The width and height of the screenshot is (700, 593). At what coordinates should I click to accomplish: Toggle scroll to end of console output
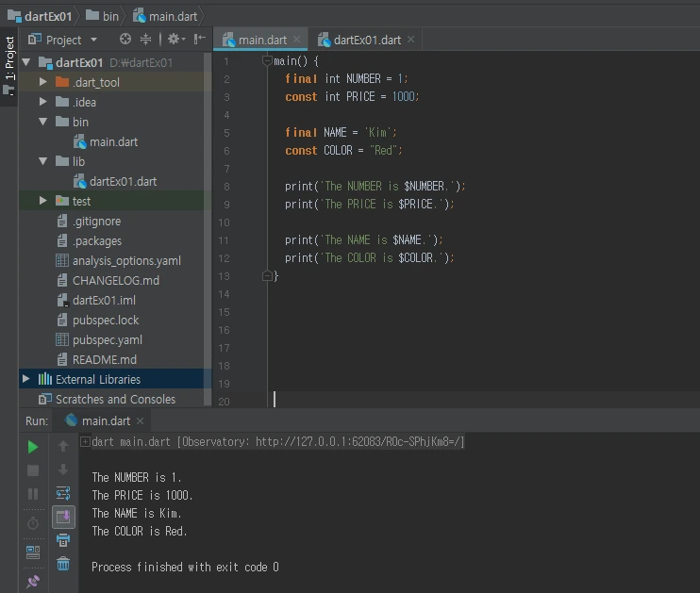63,517
